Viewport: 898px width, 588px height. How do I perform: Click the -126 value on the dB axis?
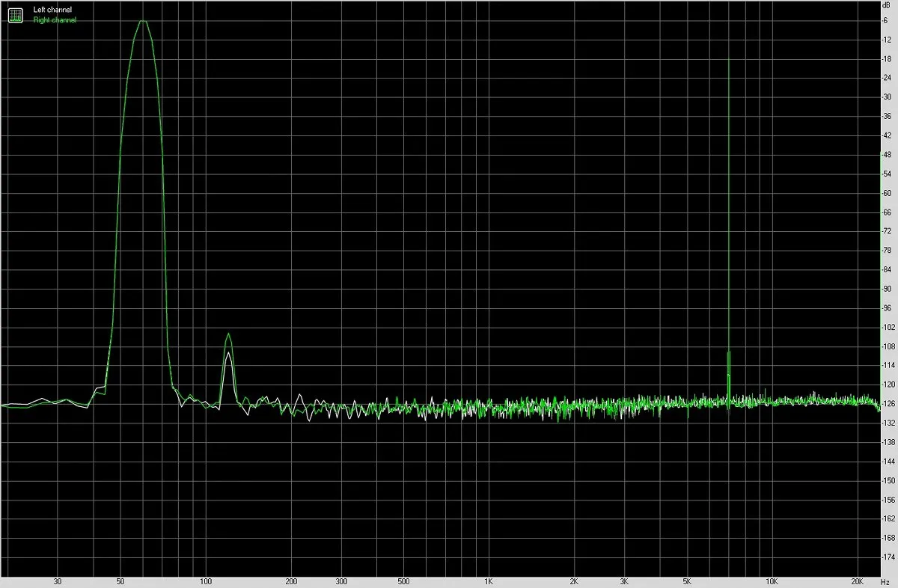point(888,404)
